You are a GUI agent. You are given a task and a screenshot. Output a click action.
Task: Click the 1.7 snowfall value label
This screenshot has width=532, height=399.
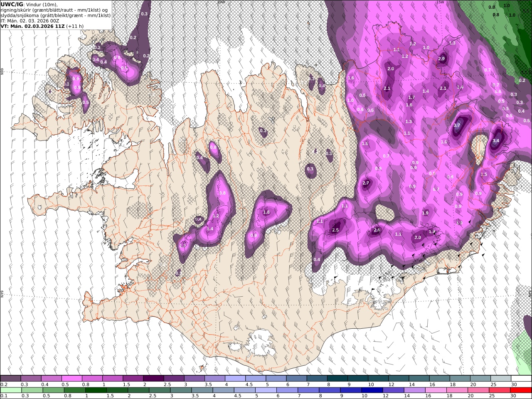click(411, 97)
